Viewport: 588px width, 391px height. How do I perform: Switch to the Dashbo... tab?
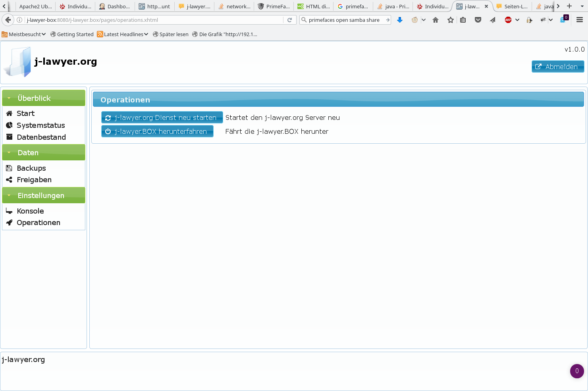[115, 6]
